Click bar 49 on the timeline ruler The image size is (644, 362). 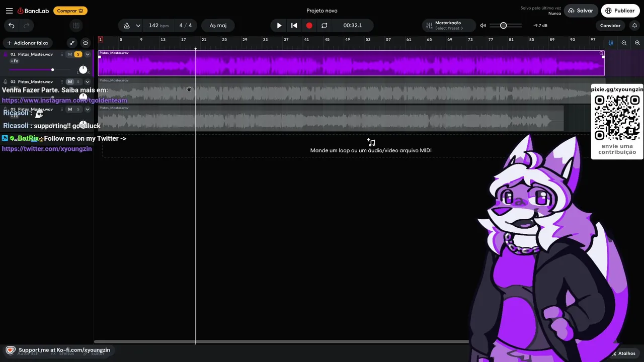pyautogui.click(x=347, y=40)
